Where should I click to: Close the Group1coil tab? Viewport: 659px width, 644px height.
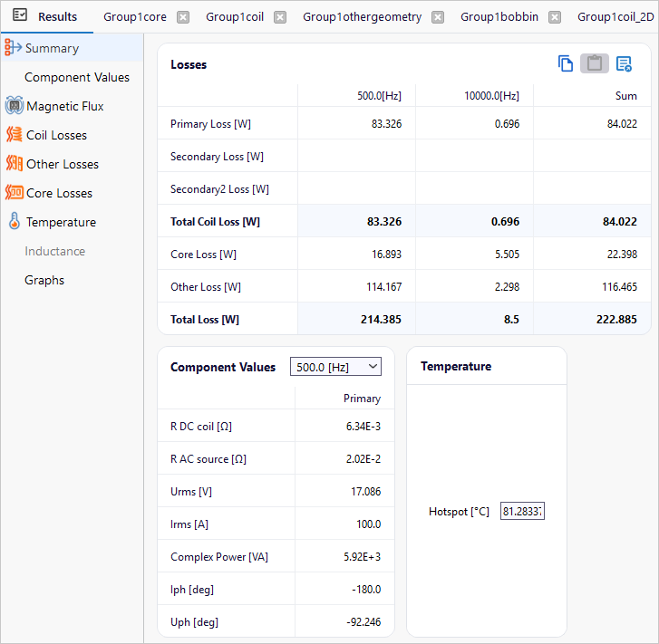pos(280,17)
